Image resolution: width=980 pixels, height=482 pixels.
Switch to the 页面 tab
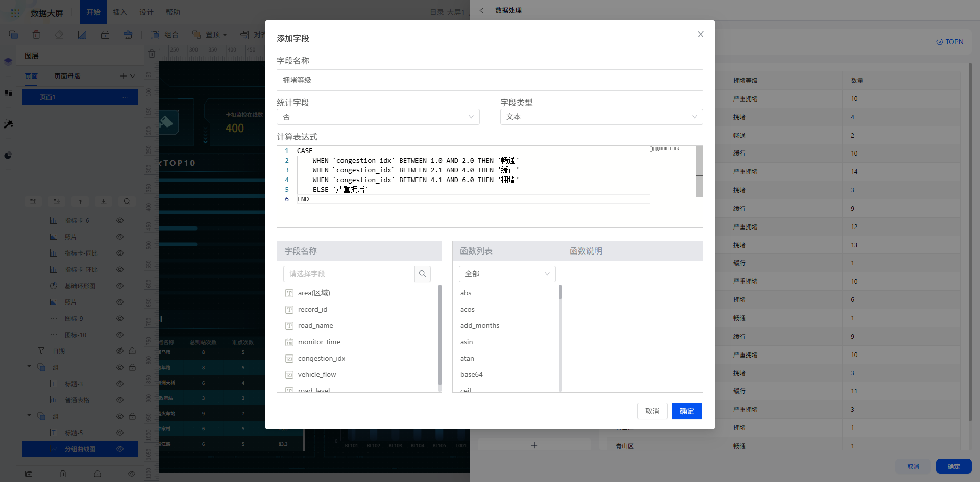31,76
